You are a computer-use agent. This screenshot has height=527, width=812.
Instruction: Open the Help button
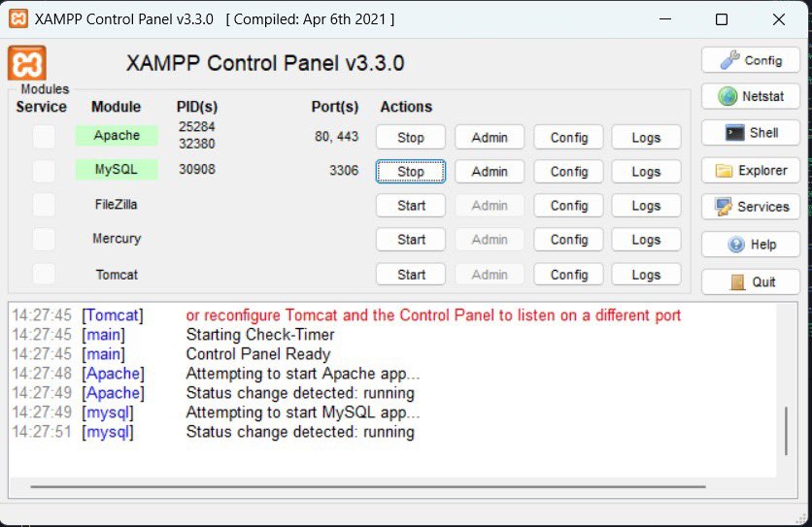pos(751,245)
